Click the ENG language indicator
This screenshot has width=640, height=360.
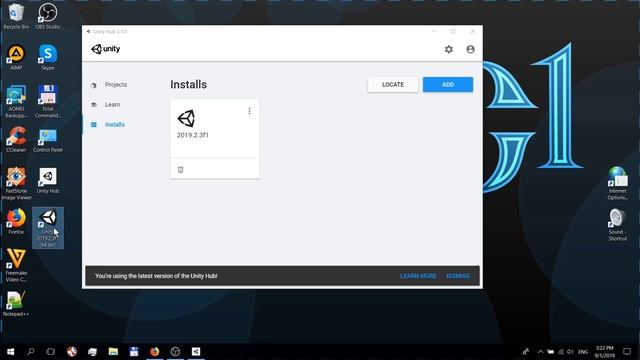pos(583,351)
